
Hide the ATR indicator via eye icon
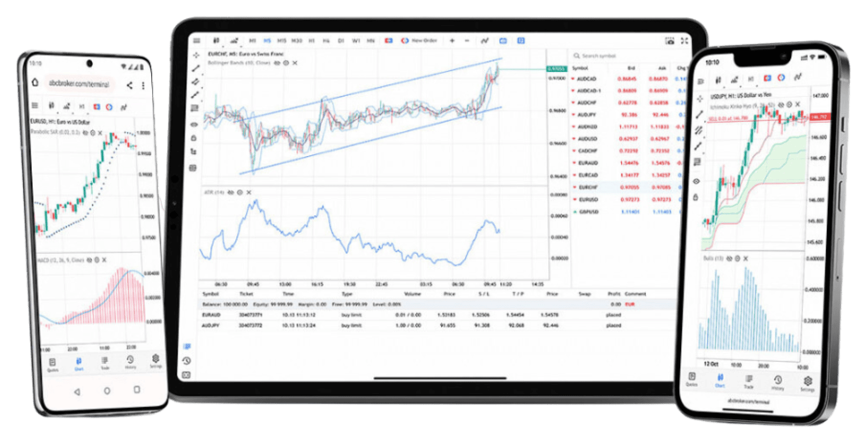(x=231, y=192)
